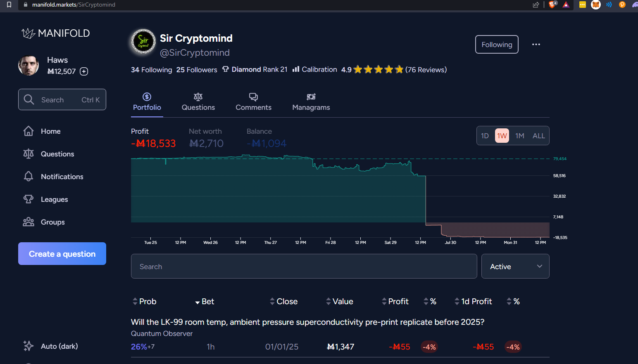This screenshot has height=364, width=638.
Task: Sort by 1d profit percent column
Action: pyautogui.click(x=513, y=301)
